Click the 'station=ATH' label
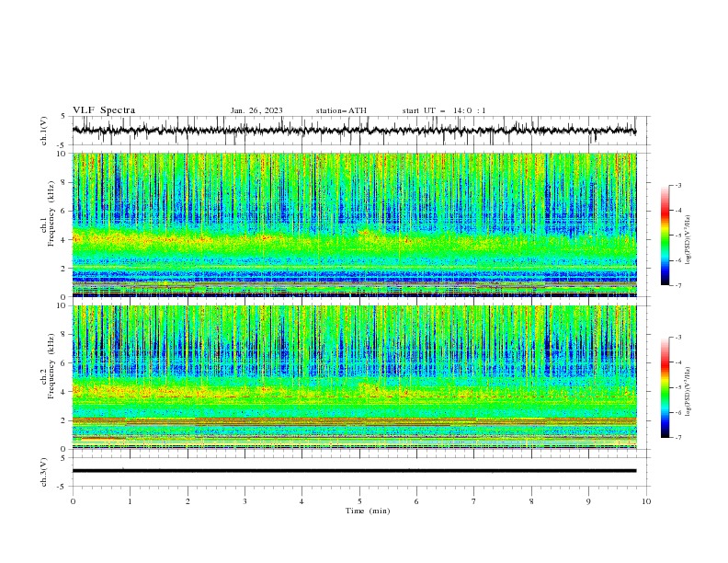Viewport: 728px width, 563px height. coord(341,110)
